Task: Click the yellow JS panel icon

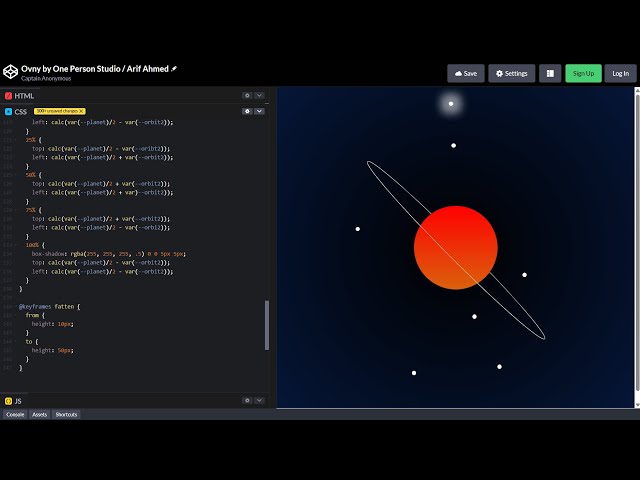Action: click(8, 401)
